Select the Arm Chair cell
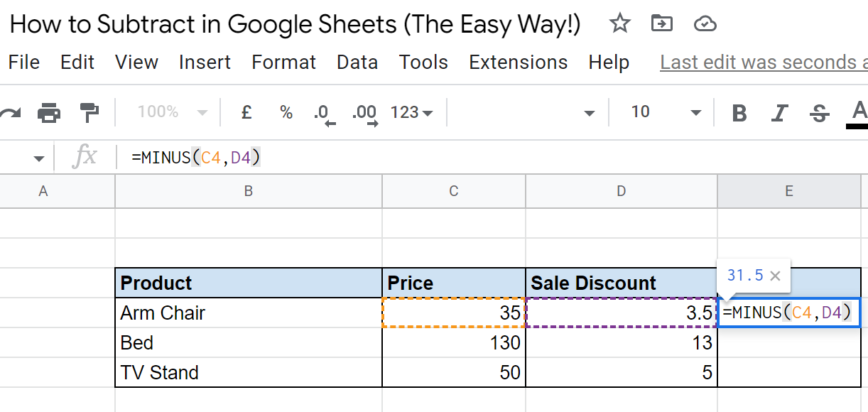 [249, 313]
